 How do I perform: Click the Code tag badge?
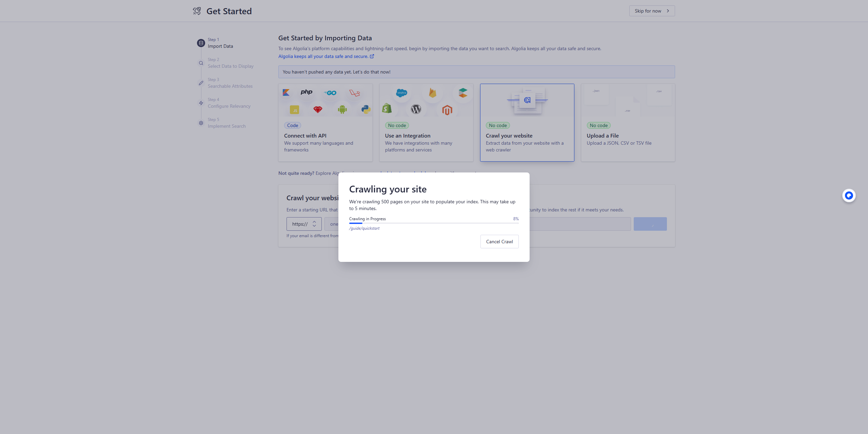click(293, 125)
